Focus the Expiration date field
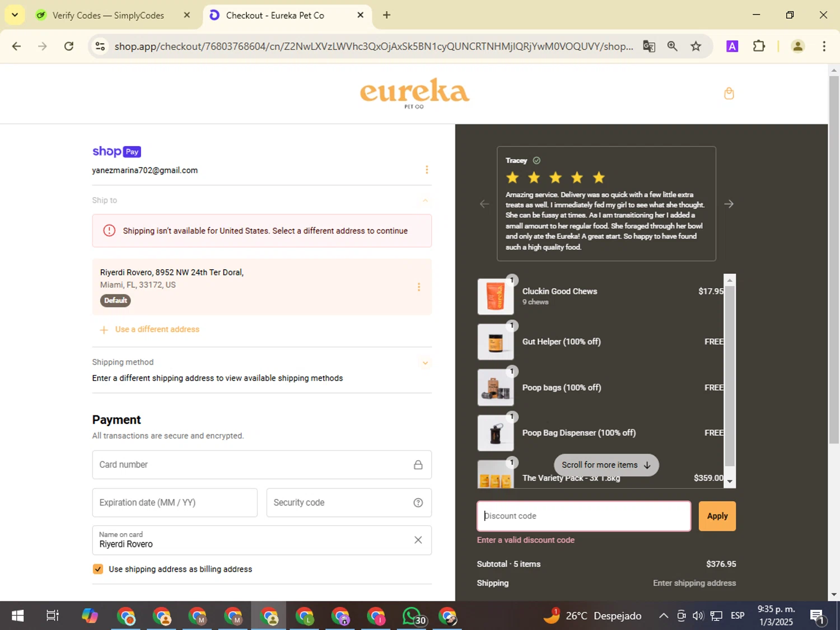The image size is (840, 630). (x=175, y=503)
